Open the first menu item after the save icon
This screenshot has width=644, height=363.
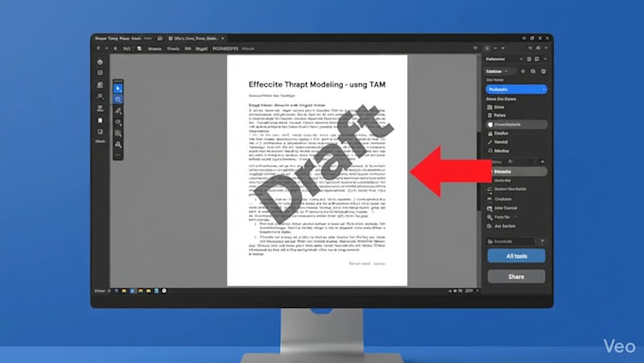coord(154,48)
